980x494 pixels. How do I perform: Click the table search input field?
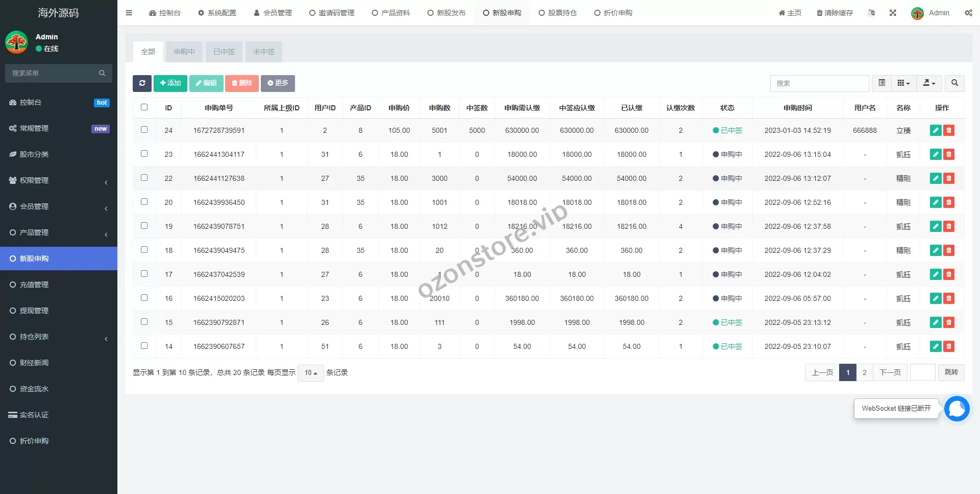coord(819,83)
